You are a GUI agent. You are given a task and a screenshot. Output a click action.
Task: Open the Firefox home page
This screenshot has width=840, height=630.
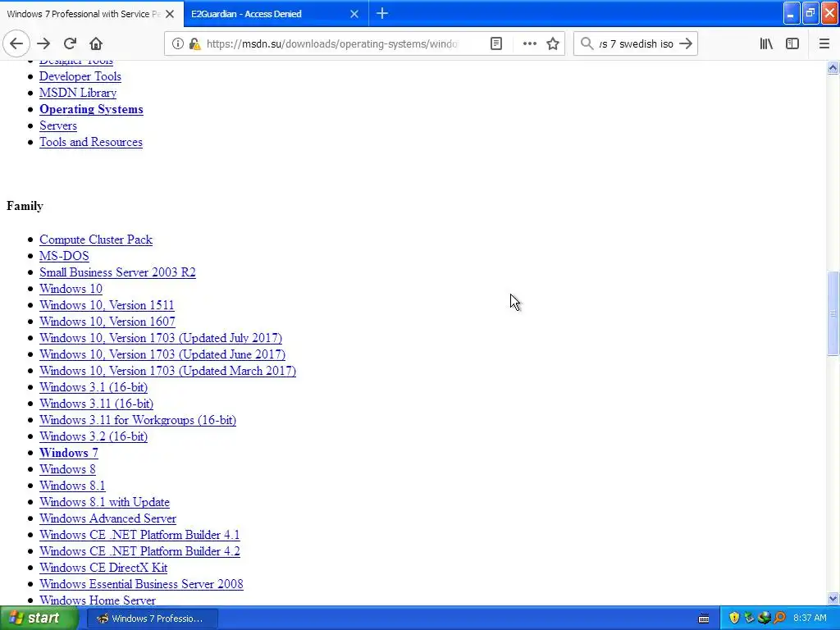[x=96, y=44]
